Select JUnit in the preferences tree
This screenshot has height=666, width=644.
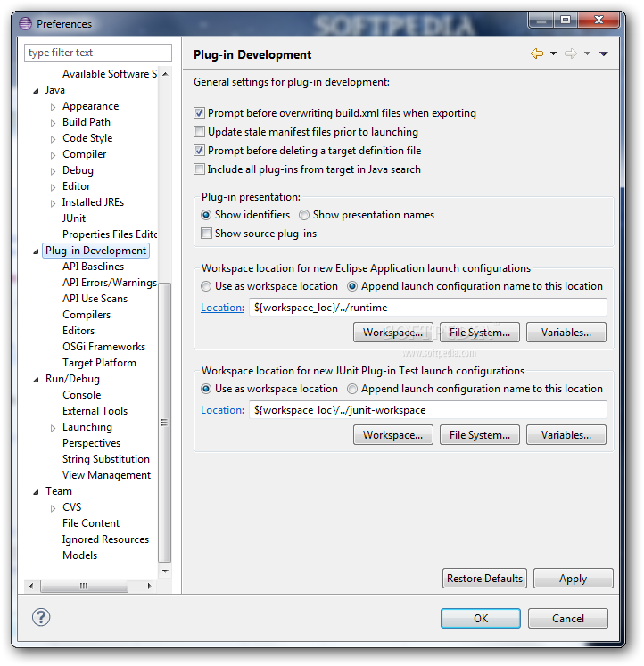74,218
